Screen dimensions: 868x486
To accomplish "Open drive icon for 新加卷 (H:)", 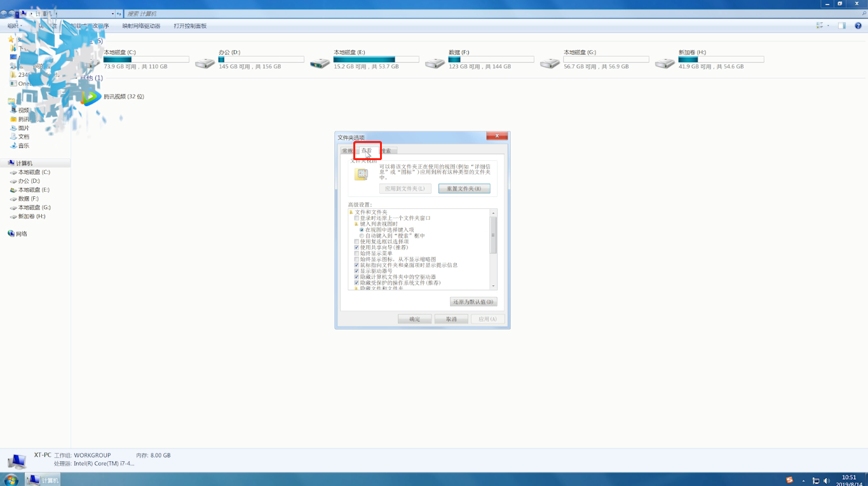I will tap(665, 63).
